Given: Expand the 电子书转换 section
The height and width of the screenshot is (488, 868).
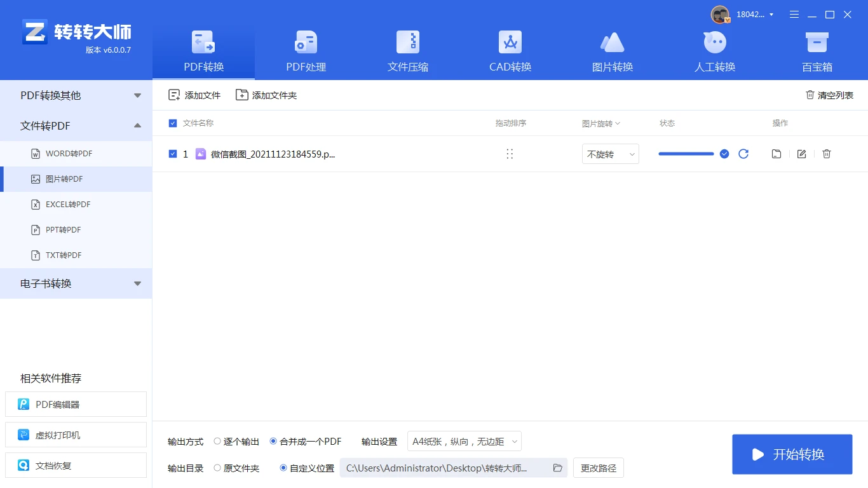Looking at the screenshot, I should tap(137, 283).
